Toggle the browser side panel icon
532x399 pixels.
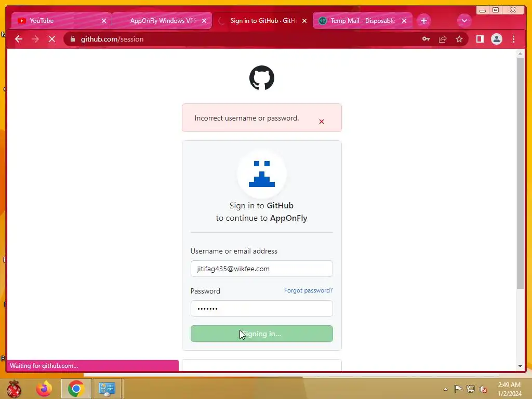coord(480,39)
